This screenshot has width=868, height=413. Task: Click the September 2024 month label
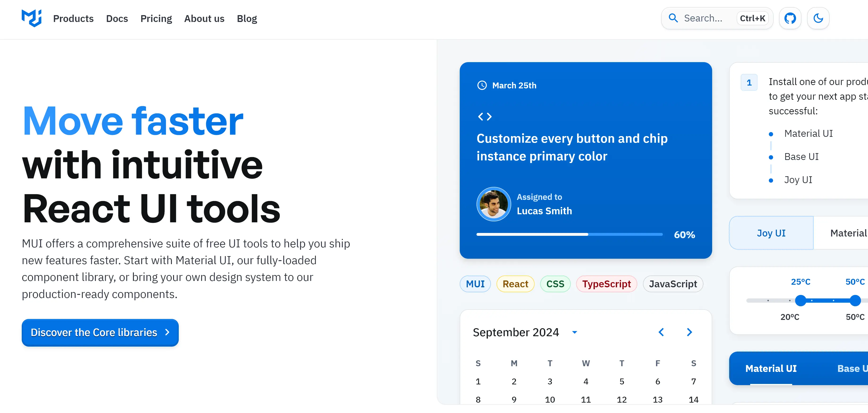515,332
